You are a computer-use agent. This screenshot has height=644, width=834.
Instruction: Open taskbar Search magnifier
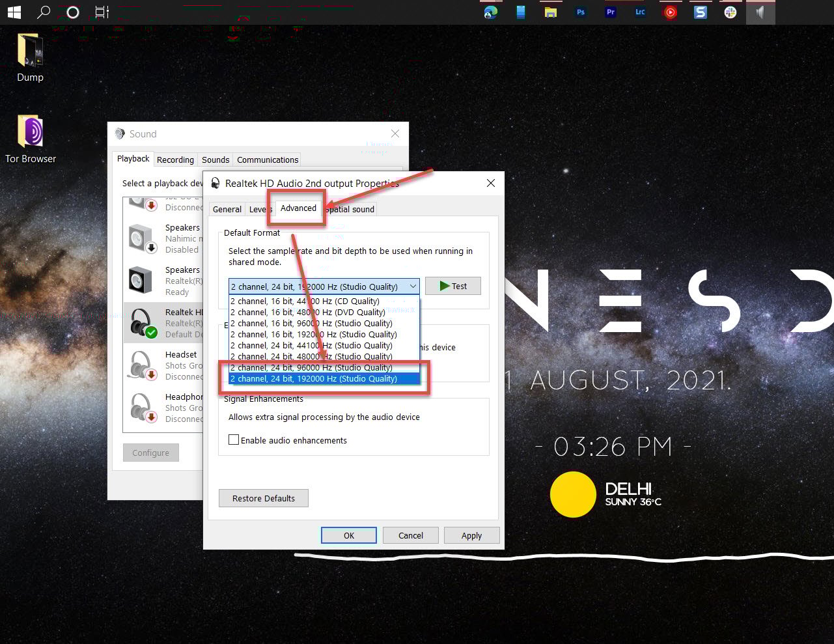point(44,12)
